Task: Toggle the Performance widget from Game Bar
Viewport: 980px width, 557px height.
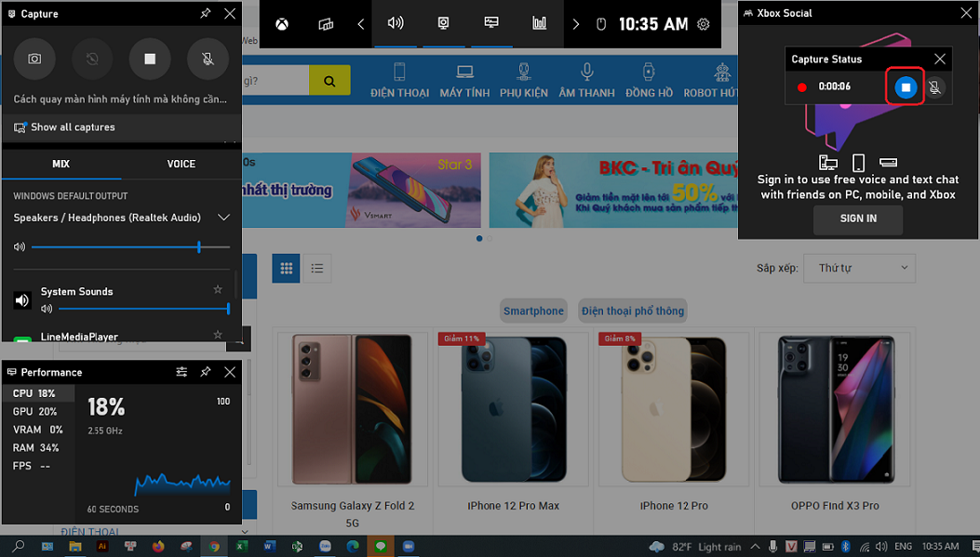Action: pos(491,24)
